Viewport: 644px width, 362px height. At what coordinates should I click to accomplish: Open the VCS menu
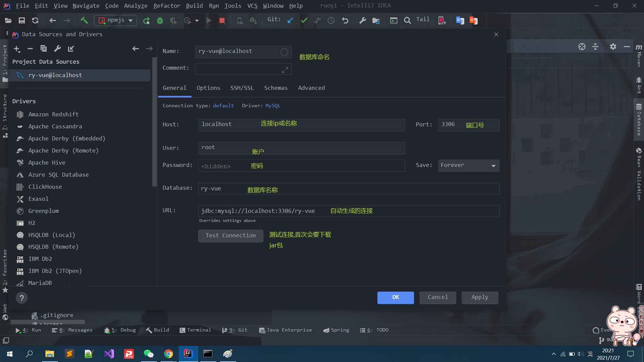252,6
